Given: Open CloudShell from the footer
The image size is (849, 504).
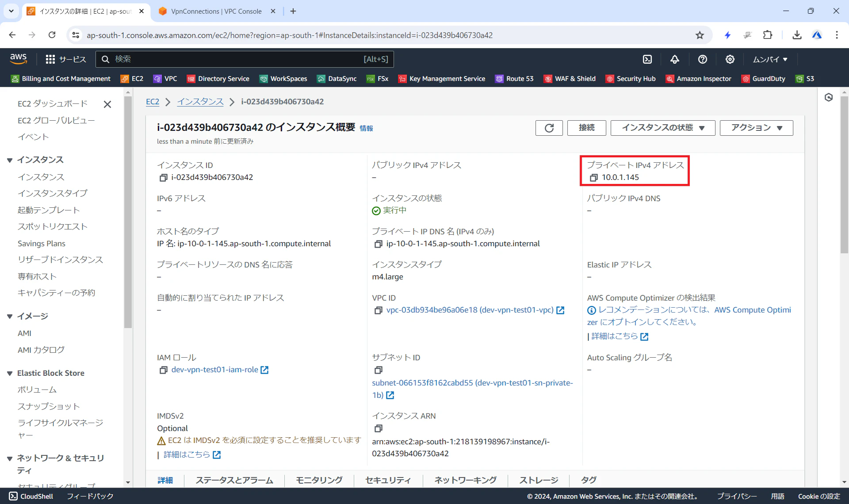Looking at the screenshot, I should click(x=31, y=496).
